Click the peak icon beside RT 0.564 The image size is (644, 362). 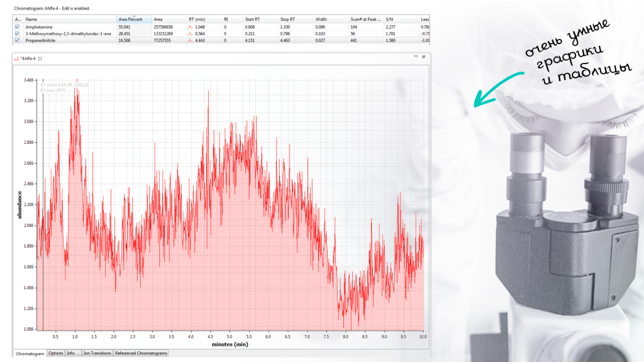pos(191,33)
